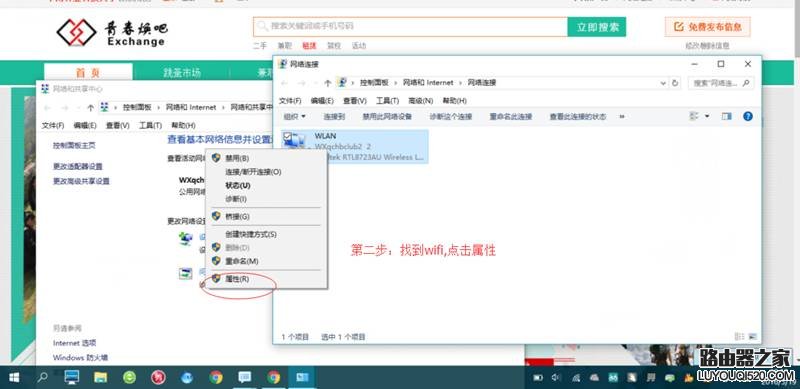
Task: Open the view options dropdown arrow
Action: click(707, 116)
